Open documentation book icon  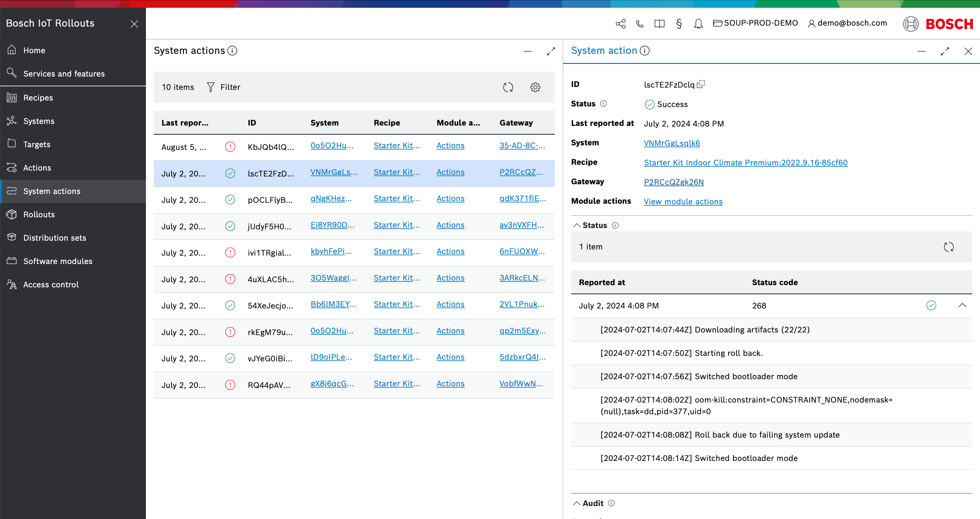click(659, 24)
